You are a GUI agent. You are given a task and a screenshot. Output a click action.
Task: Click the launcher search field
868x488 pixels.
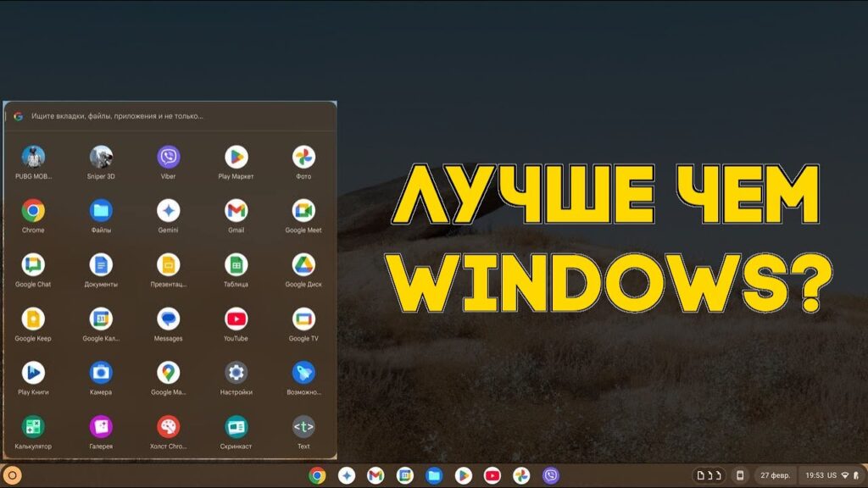[x=170, y=116]
